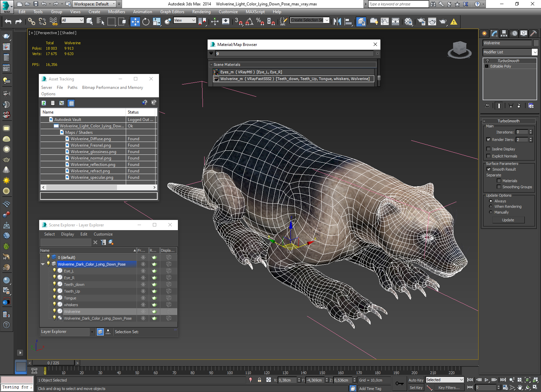Screen dimensions: 541x392
Task: Click the Undo arrow in main toolbar
Action: (8, 21)
